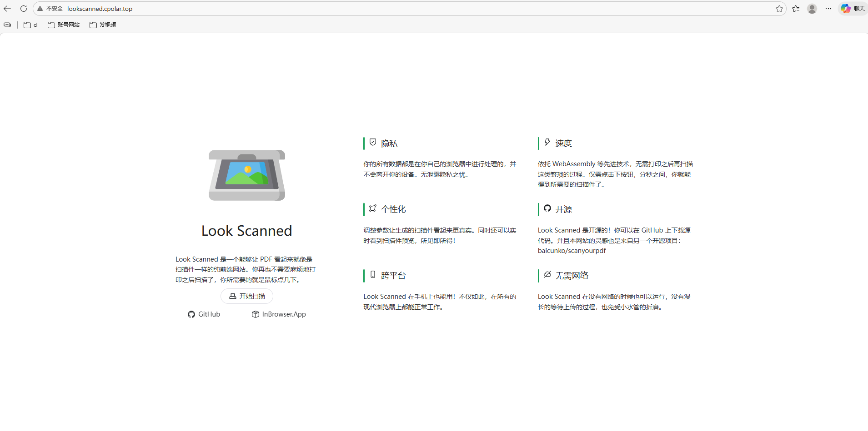Click the GitHub icon beside 开源 heading
Image resolution: width=868 pixels, height=431 pixels.
[547, 208]
